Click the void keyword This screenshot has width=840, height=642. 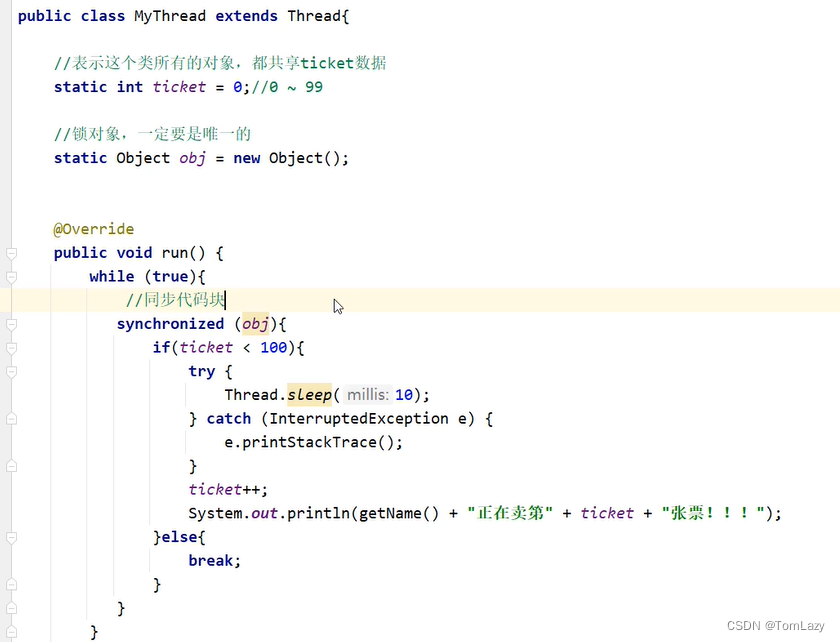point(134,253)
